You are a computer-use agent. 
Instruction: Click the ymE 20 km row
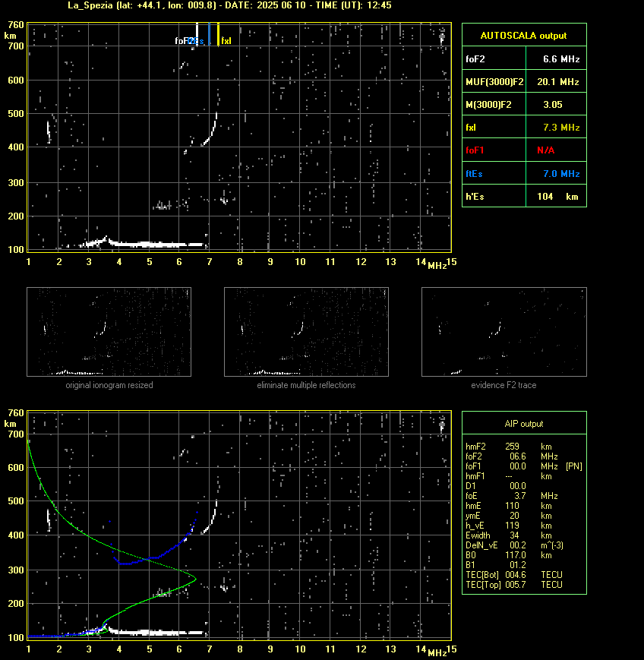(x=509, y=516)
